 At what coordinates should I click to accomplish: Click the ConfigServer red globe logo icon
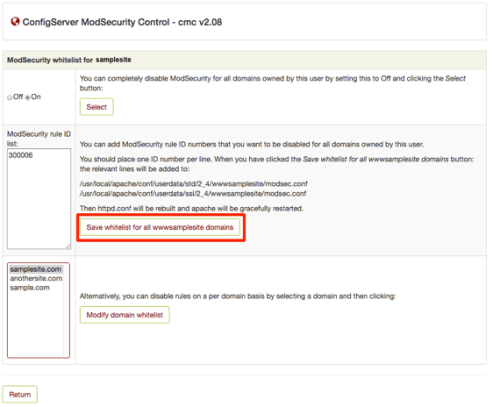[x=15, y=22]
